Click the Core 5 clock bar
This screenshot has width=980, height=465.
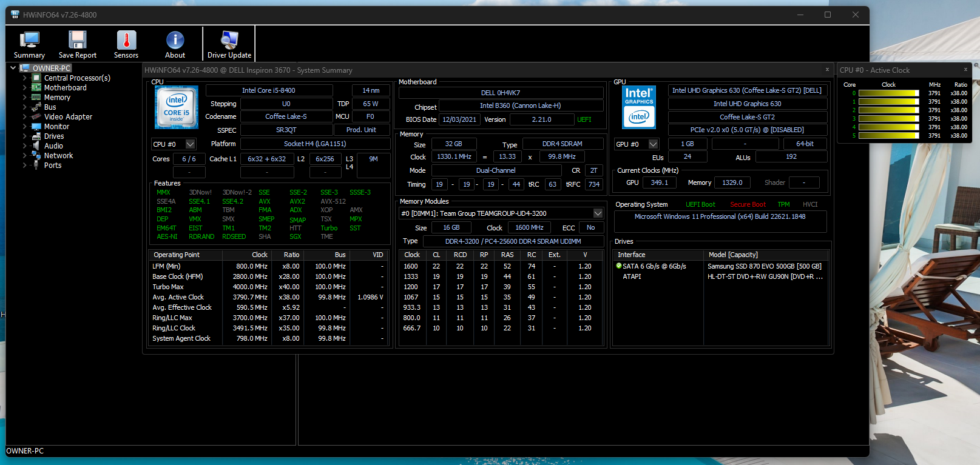(888, 136)
